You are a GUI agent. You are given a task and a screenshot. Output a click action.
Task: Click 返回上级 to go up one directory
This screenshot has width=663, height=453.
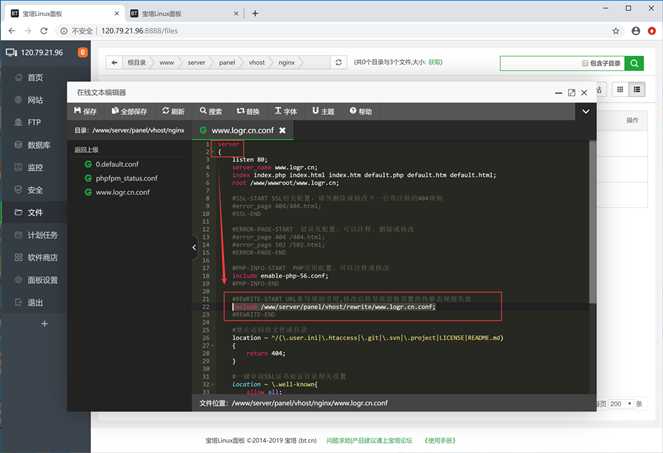click(x=86, y=149)
